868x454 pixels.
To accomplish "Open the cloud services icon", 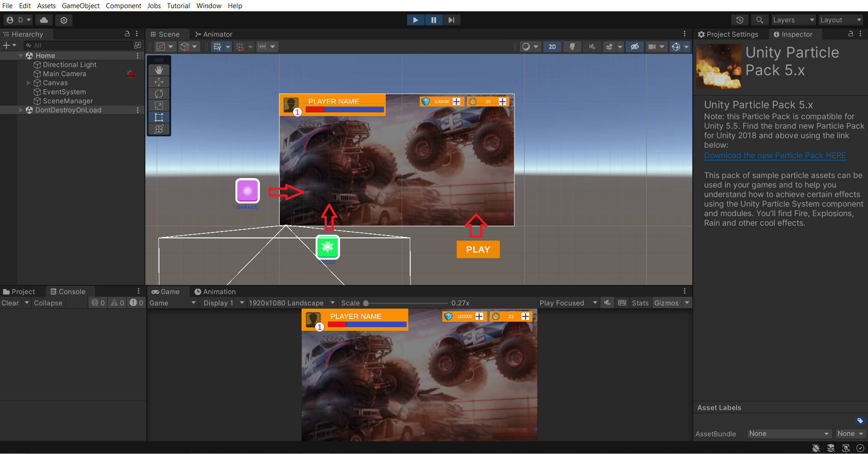I will [x=44, y=20].
